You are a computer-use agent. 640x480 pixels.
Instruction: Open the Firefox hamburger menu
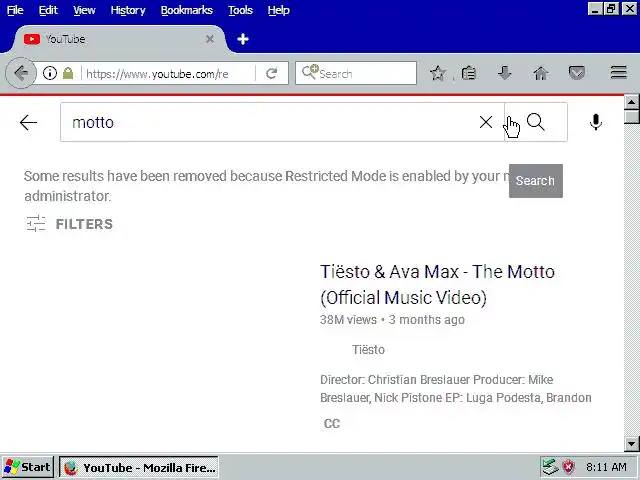(x=618, y=73)
